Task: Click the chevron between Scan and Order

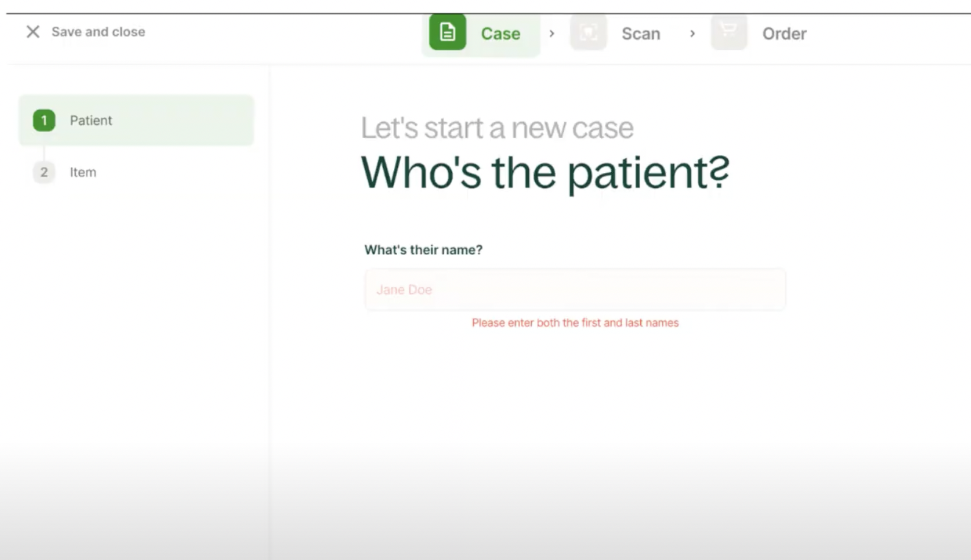Action: [692, 33]
